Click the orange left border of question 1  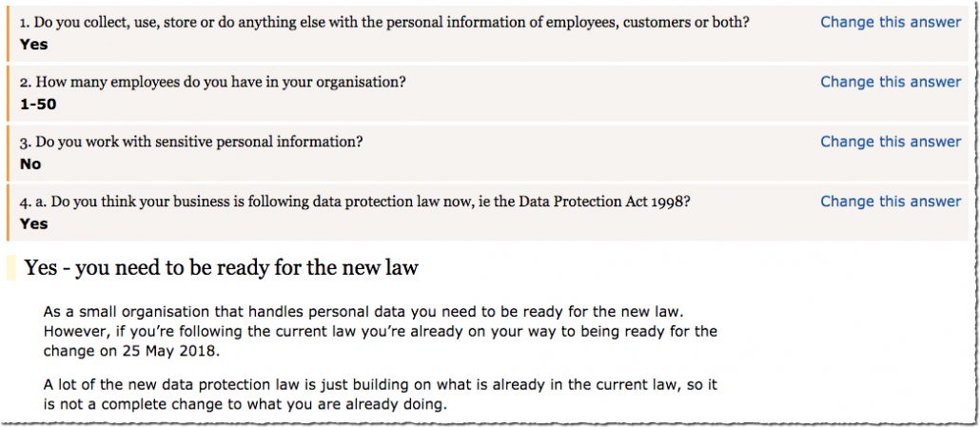[8, 32]
